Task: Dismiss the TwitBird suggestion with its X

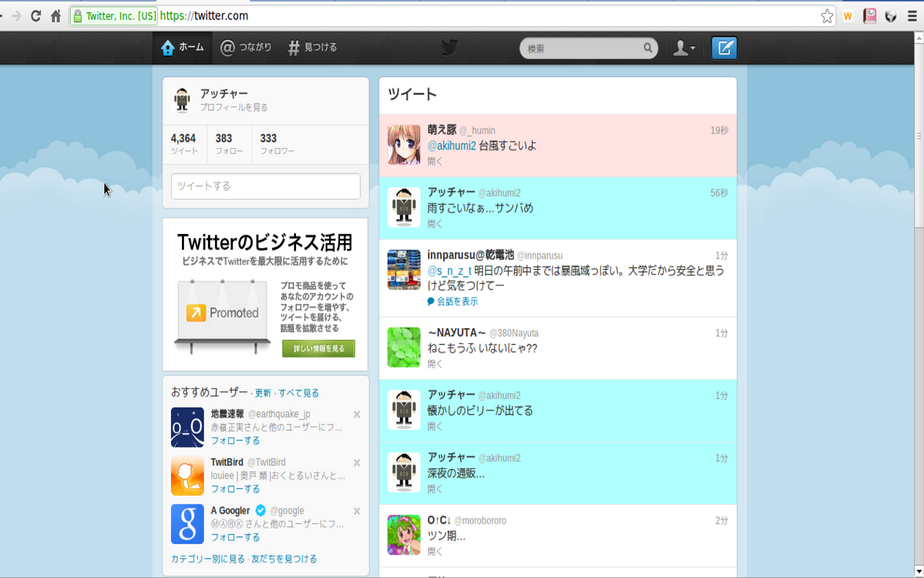Action: pos(357,463)
